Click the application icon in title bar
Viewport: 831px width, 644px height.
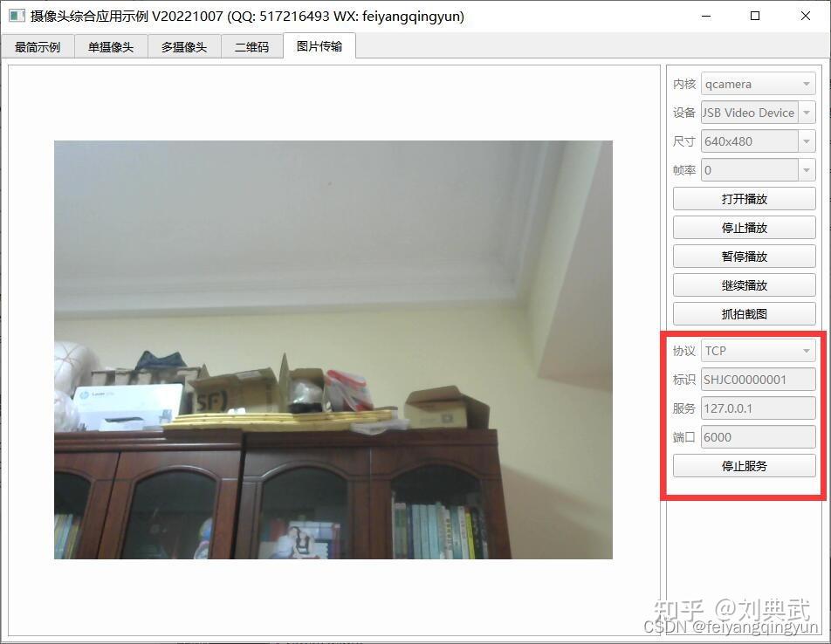coord(15,16)
